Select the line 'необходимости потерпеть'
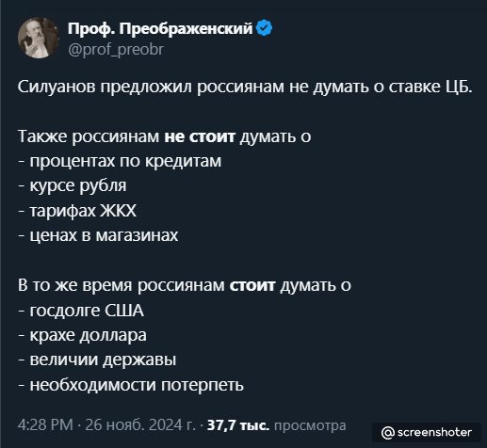The image size is (487, 448). (131, 385)
